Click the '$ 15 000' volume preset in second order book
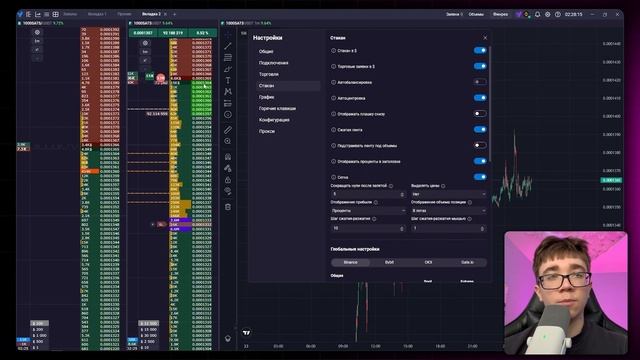This screenshot has width=640, height=360. pyautogui.click(x=149, y=329)
